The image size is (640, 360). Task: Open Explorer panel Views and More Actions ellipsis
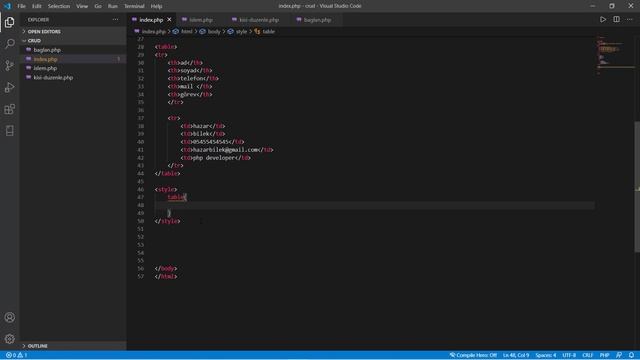pos(116,20)
